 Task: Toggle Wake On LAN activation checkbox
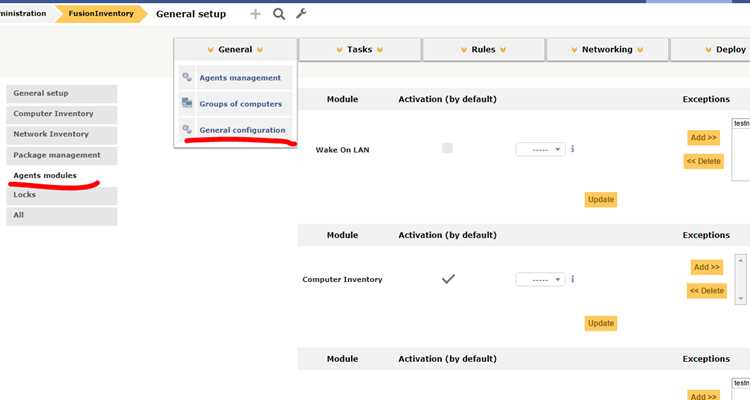pos(447,148)
